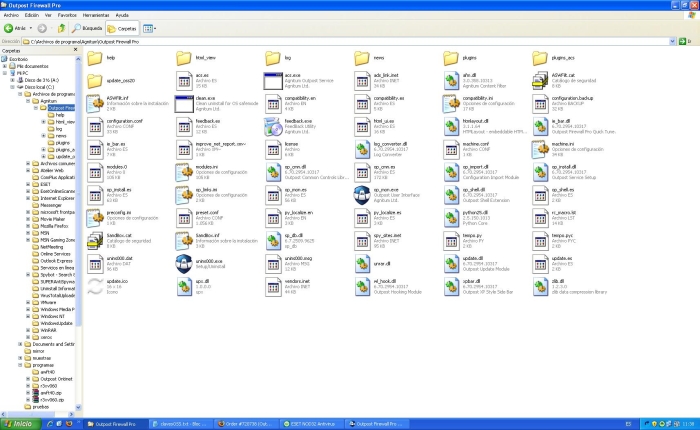Image resolution: width=700 pixels, height=430 pixels.
Task: Expand the Mis documentos tree node
Action: pos(5,66)
